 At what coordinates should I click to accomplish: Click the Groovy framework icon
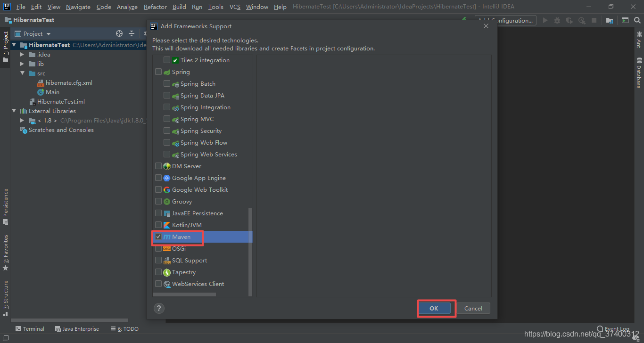[x=167, y=202]
